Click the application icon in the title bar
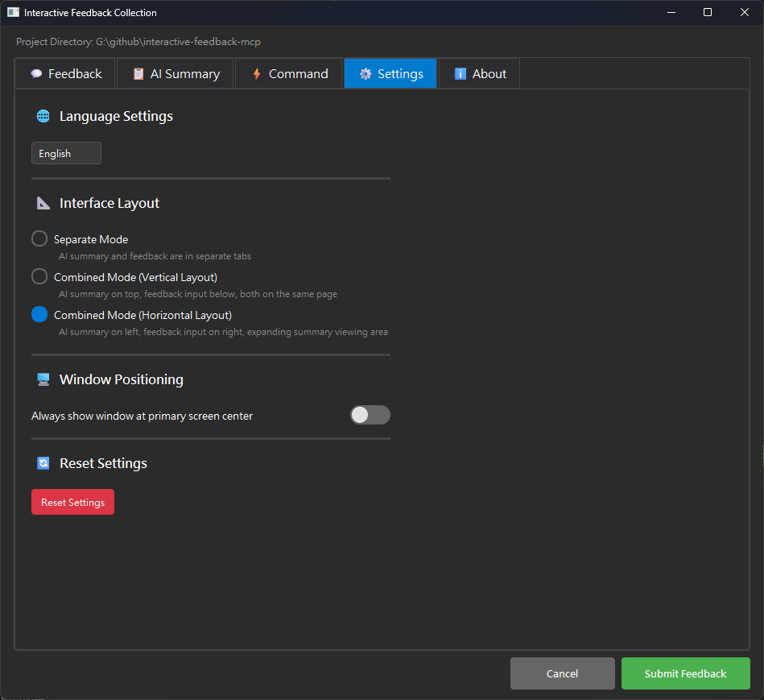Screen dimensions: 764x700 [11, 12]
